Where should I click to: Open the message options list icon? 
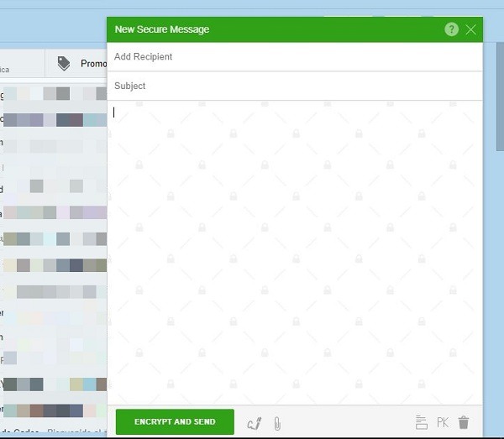pos(421,422)
